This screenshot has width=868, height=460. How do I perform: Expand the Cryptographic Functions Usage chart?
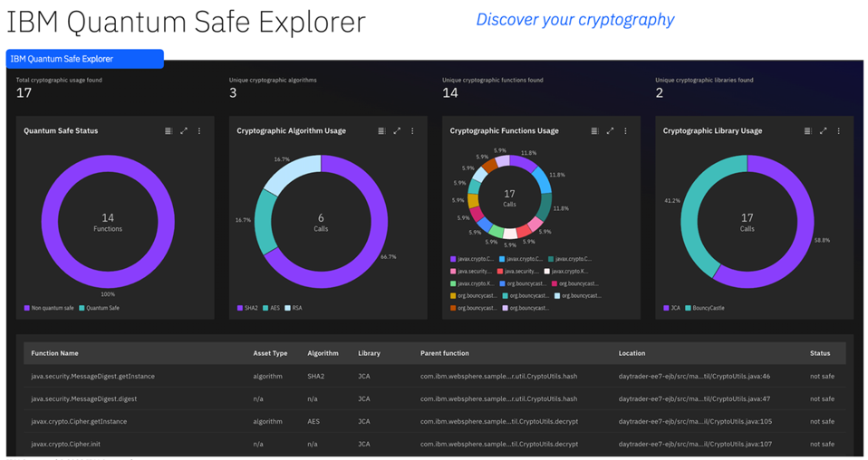click(610, 131)
